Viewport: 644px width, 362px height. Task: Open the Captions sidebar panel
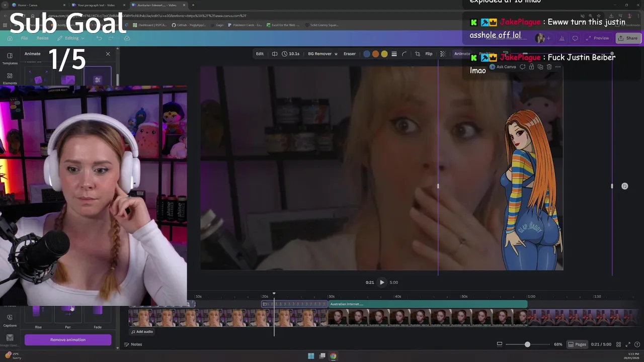[x=10, y=320]
